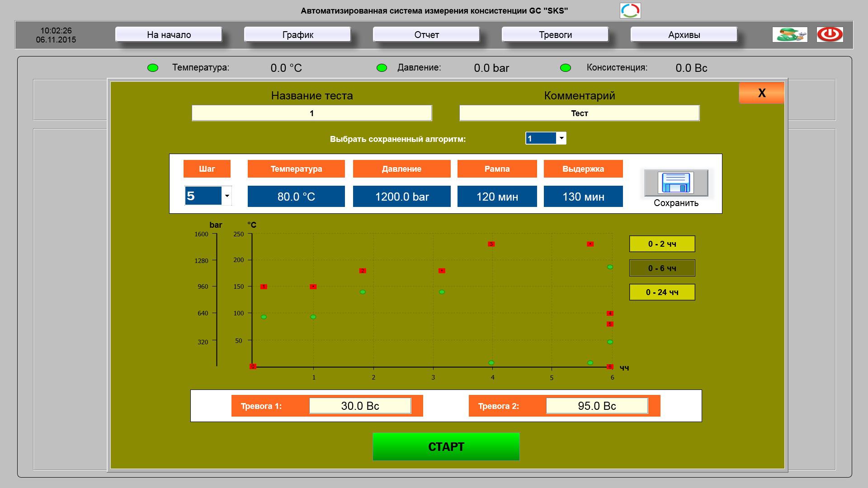Screen dimensions: 868x488
Task: Click green temperature status indicator
Action: 153,68
